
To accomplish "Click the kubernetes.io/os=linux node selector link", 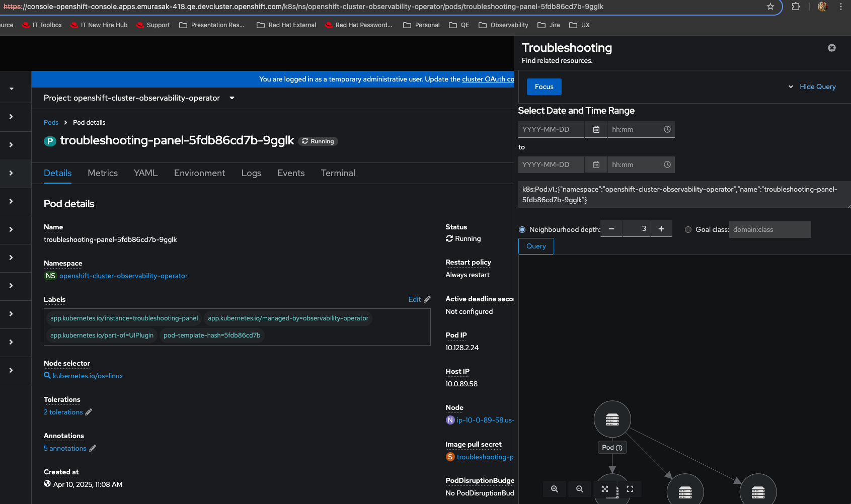I will [x=88, y=376].
